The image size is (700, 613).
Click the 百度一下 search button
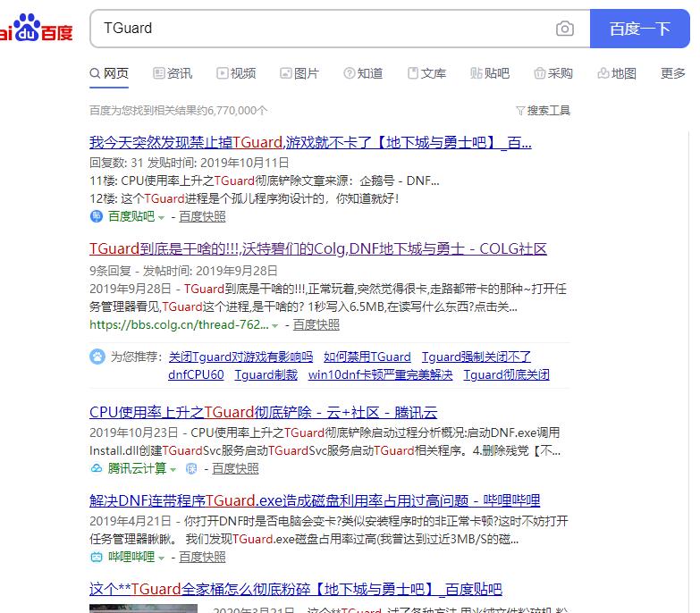click(640, 29)
